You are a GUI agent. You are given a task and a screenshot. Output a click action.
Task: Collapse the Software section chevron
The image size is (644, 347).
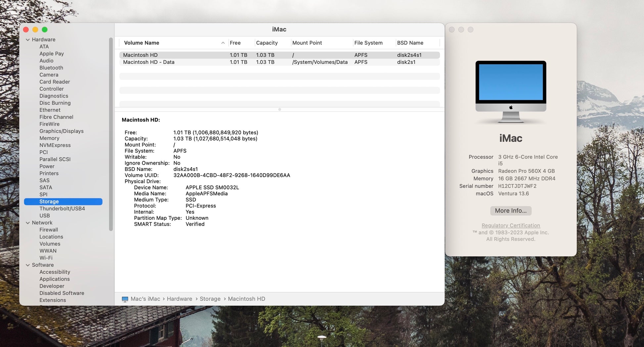pyautogui.click(x=28, y=265)
